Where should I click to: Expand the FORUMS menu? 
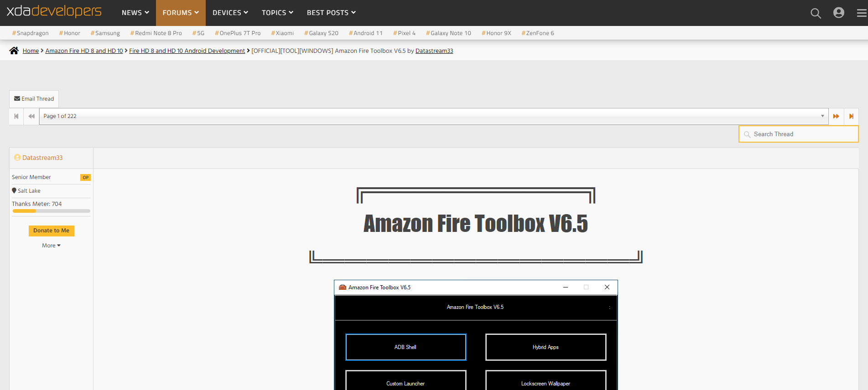pos(181,13)
